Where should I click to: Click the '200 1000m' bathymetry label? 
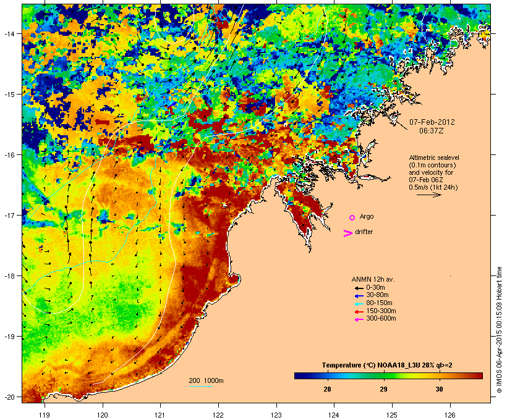pos(206,380)
